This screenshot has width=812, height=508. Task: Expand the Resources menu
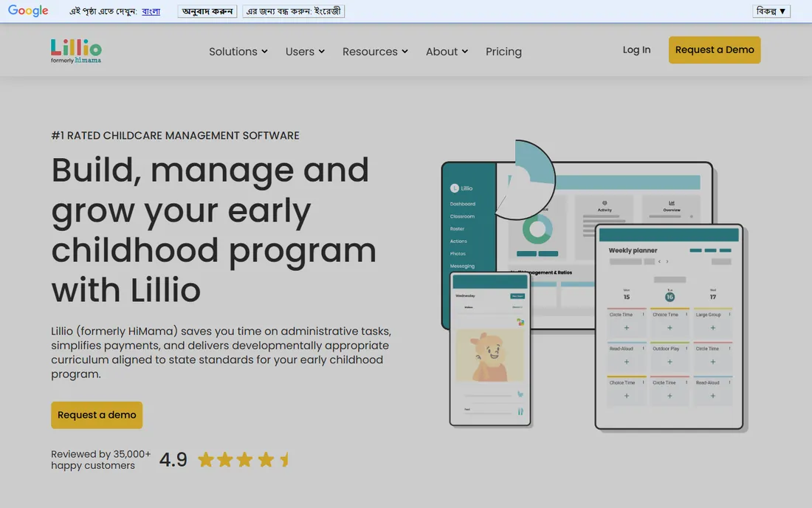(375, 51)
